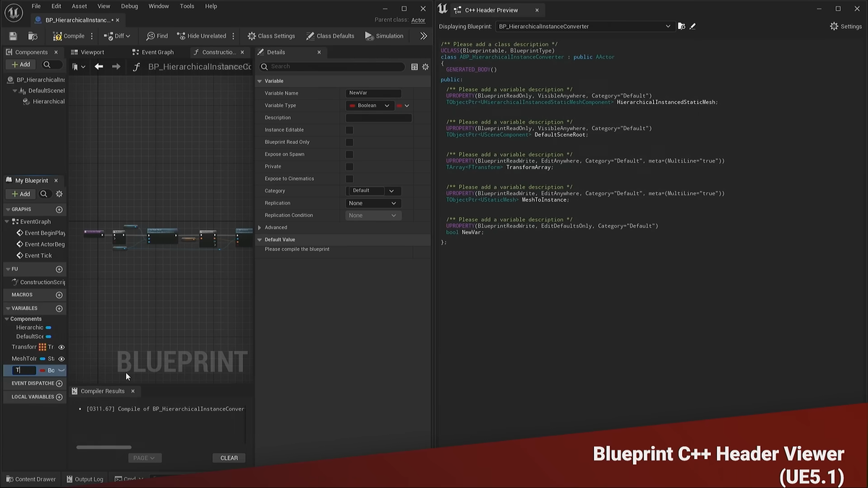Add a new macro with plus icon
This screenshot has height=488, width=868.
click(x=59, y=295)
